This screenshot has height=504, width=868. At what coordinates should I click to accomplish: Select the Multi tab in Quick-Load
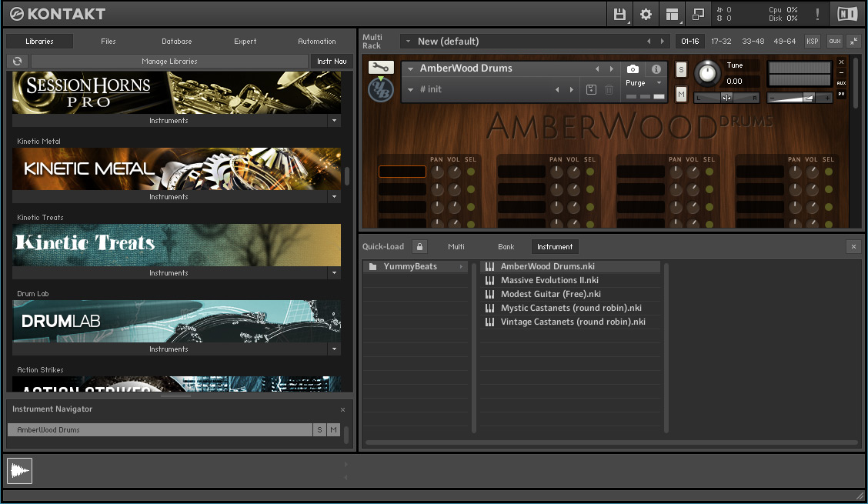[x=456, y=247]
